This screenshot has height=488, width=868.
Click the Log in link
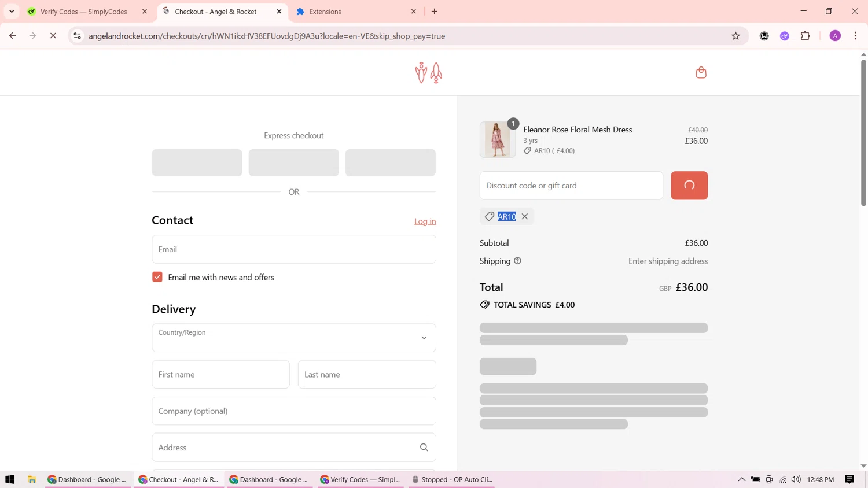click(425, 221)
